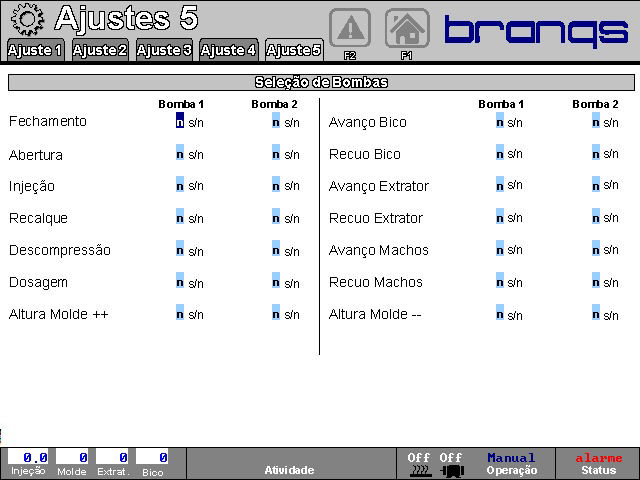Open the alarm warning F2 icon
This screenshot has height=480, width=640.
pos(350,28)
